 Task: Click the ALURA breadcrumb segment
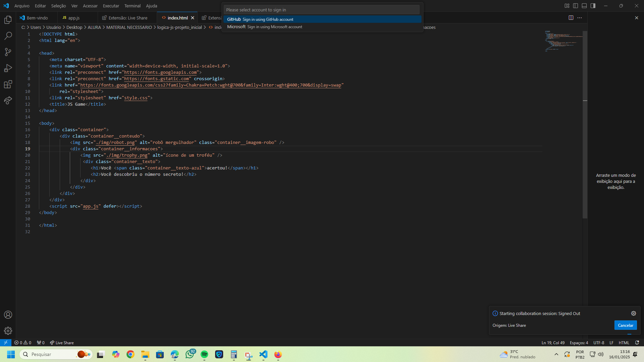tap(94, 27)
